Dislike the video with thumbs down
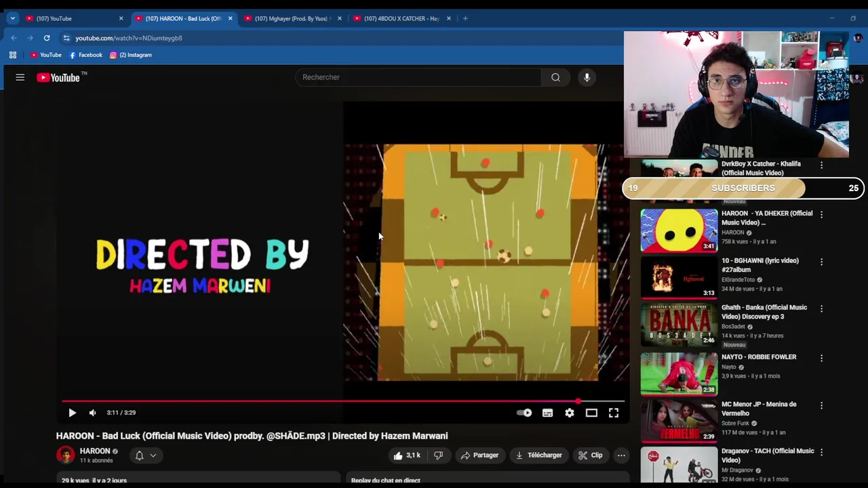 click(438, 455)
